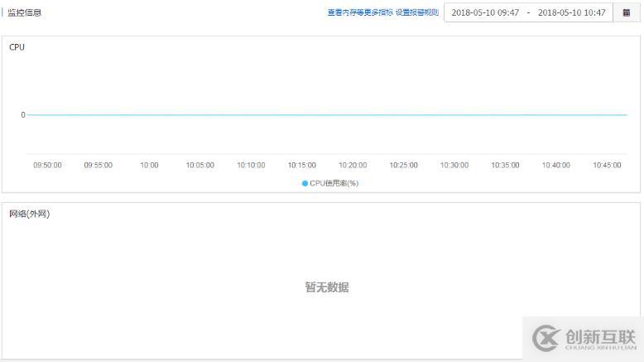Click the 10:30:00 axis tick label
The image size is (644, 362).
[454, 165]
